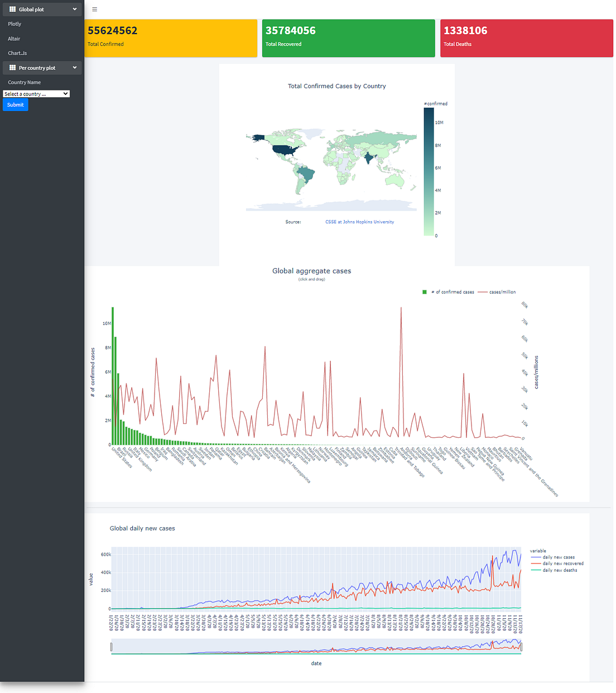Collapse the Per country plot chevron

click(75, 68)
